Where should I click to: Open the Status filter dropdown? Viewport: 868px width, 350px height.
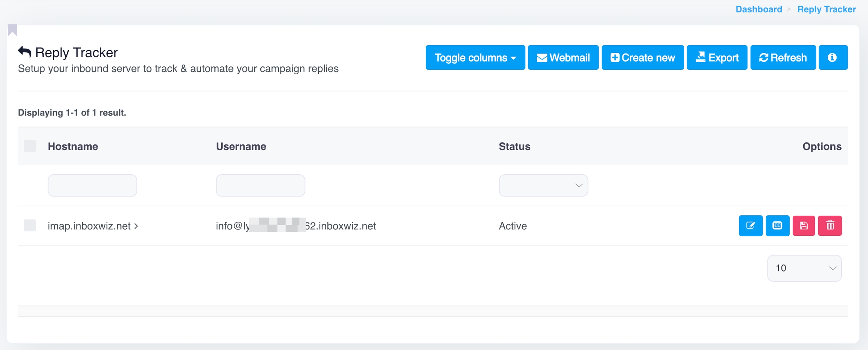(543, 185)
